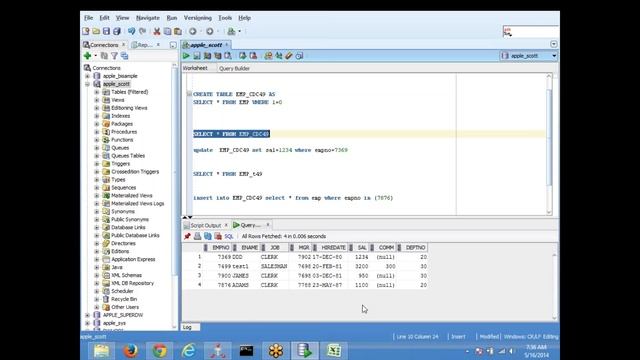
Task: Click the Copy icon in main toolbar
Action: pos(167,31)
